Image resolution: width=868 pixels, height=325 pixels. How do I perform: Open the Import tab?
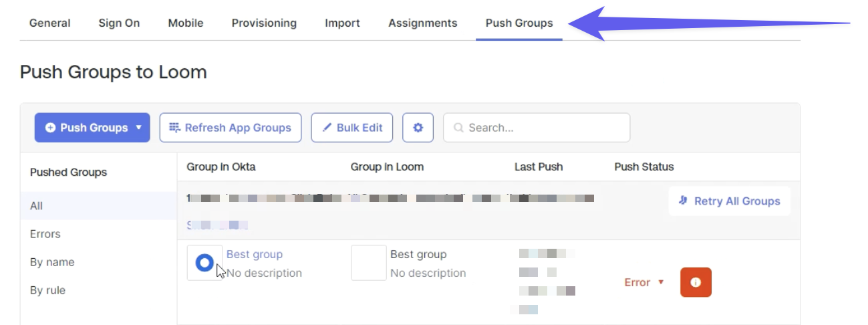[342, 23]
